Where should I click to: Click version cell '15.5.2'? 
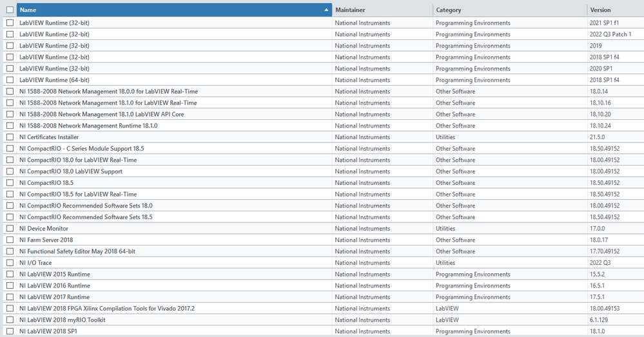(x=597, y=274)
